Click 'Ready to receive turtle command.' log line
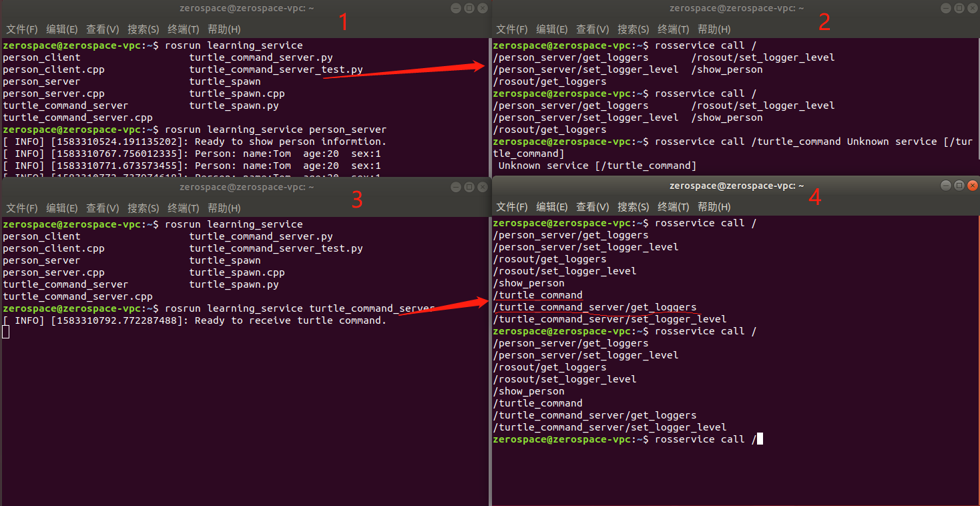 194,320
